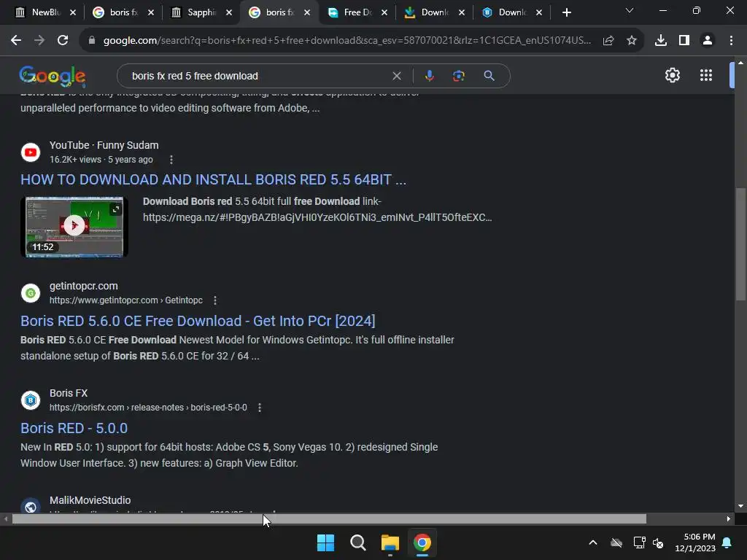Screen dimensions: 747x560
Task: Click the OneDrive cloud tray icon
Action: 616,542
